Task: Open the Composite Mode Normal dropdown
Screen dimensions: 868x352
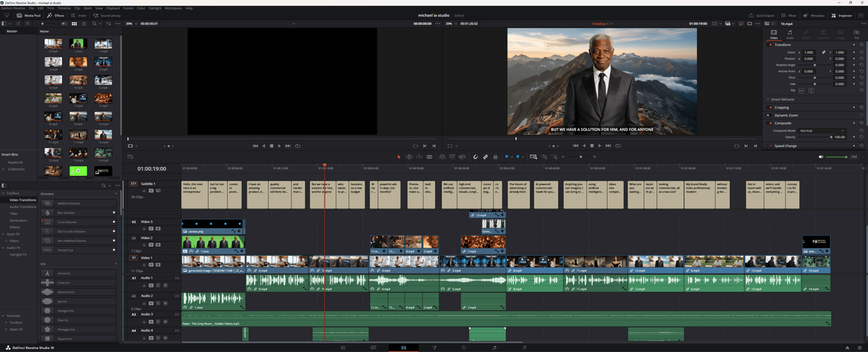Action: (x=823, y=131)
